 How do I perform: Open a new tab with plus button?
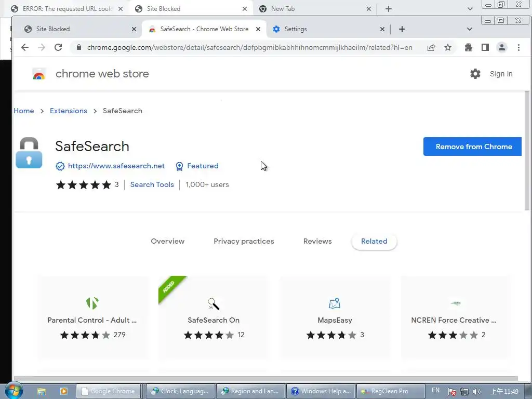402,29
